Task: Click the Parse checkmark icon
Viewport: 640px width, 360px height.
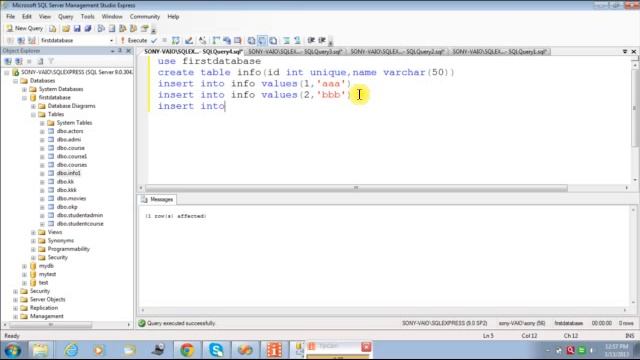Action: pos(154,40)
